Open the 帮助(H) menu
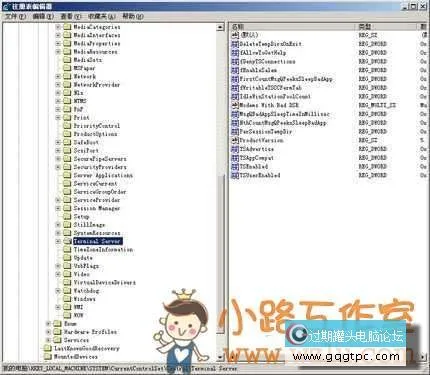Image resolution: width=430 pixels, height=375 pixels. 133,16
